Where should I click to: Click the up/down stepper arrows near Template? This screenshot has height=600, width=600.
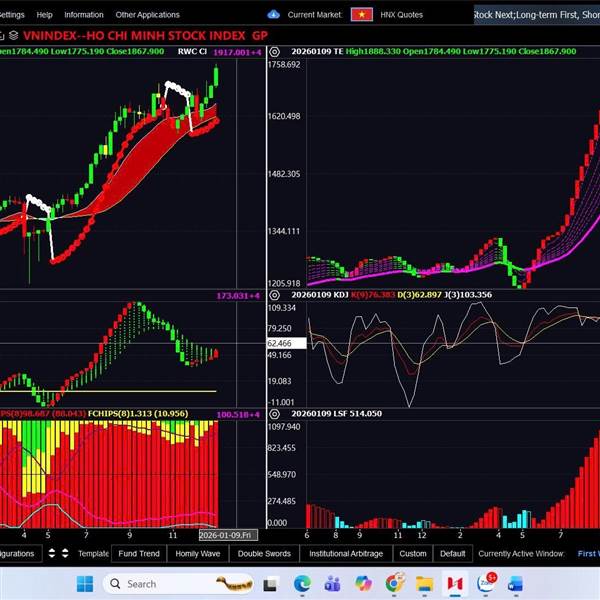coord(59,553)
